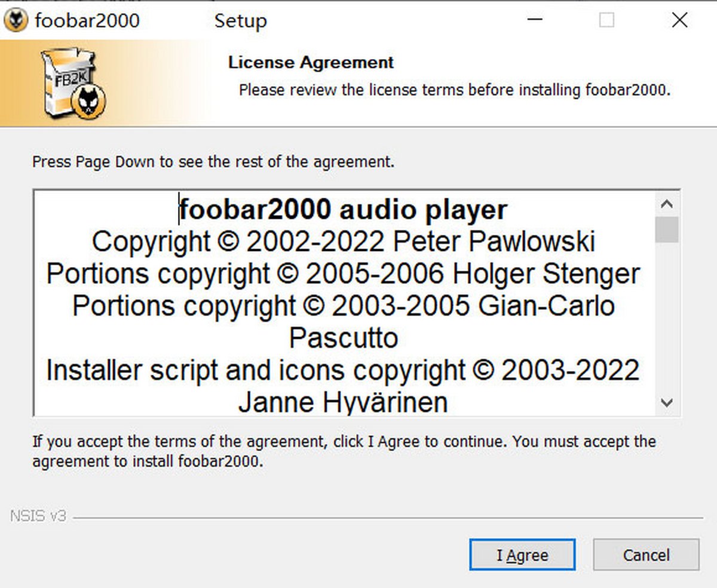This screenshot has width=717, height=588.
Task: Click the Janne Hyvärinen line in the license
Action: [343, 402]
